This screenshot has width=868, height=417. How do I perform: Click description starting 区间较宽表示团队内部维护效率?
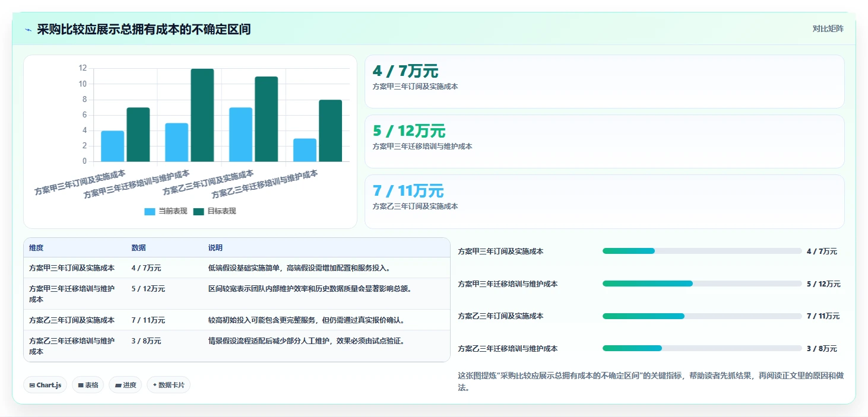(310, 289)
